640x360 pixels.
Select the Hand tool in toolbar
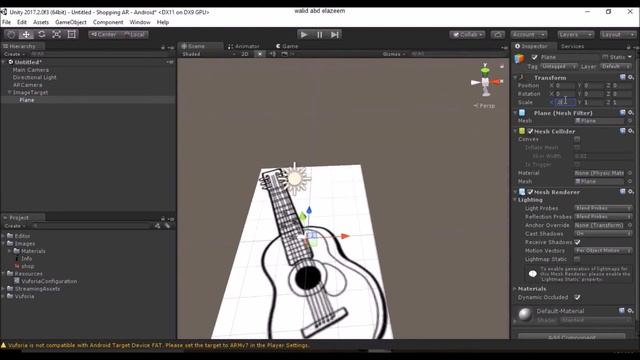(x=11, y=35)
